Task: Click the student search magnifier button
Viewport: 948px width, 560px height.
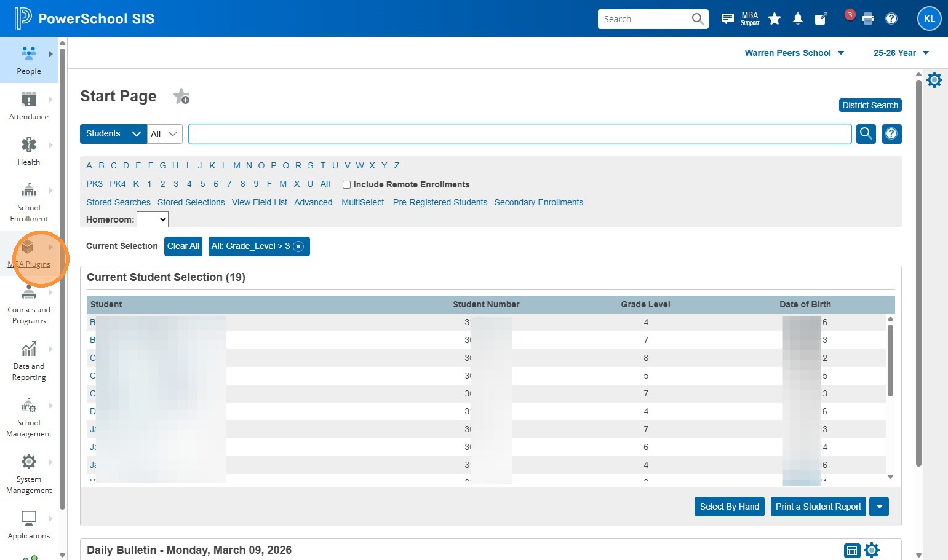Action: point(866,133)
